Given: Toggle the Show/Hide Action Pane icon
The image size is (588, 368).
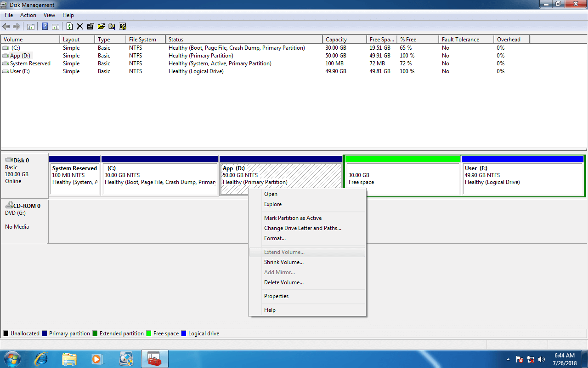Looking at the screenshot, I should 56,27.
